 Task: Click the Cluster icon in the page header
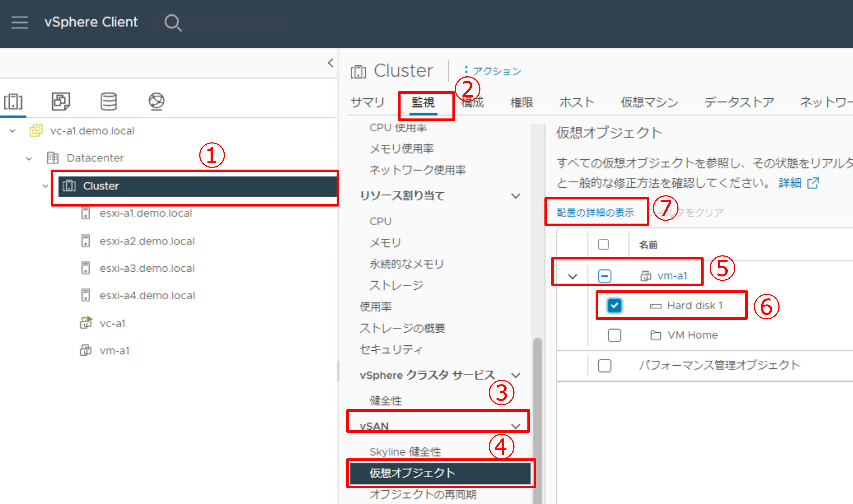tap(358, 72)
